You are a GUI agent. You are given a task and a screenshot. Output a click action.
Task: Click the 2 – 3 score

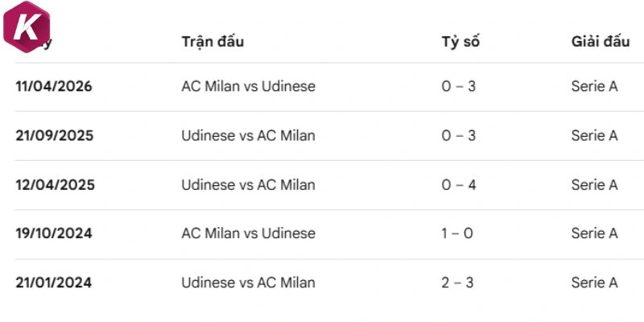coord(457,283)
